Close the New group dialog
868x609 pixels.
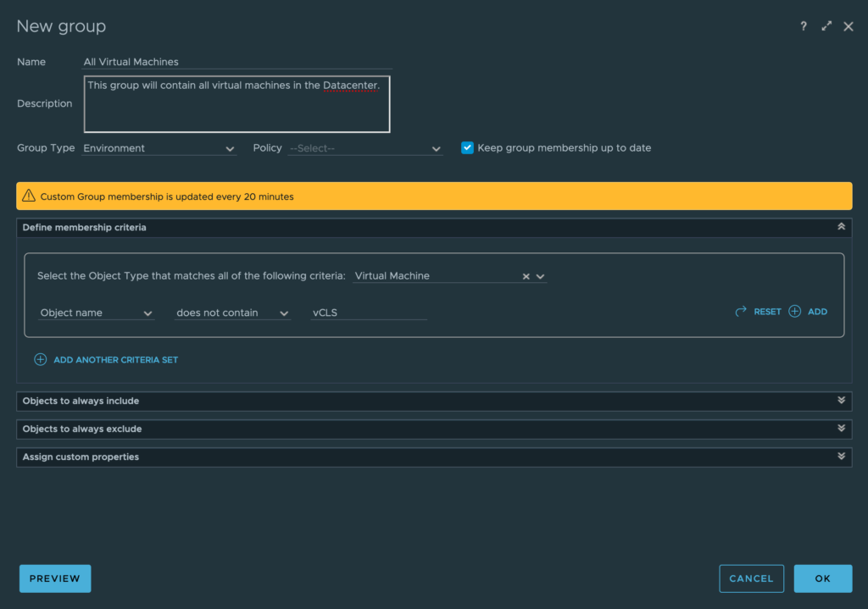[x=849, y=26]
